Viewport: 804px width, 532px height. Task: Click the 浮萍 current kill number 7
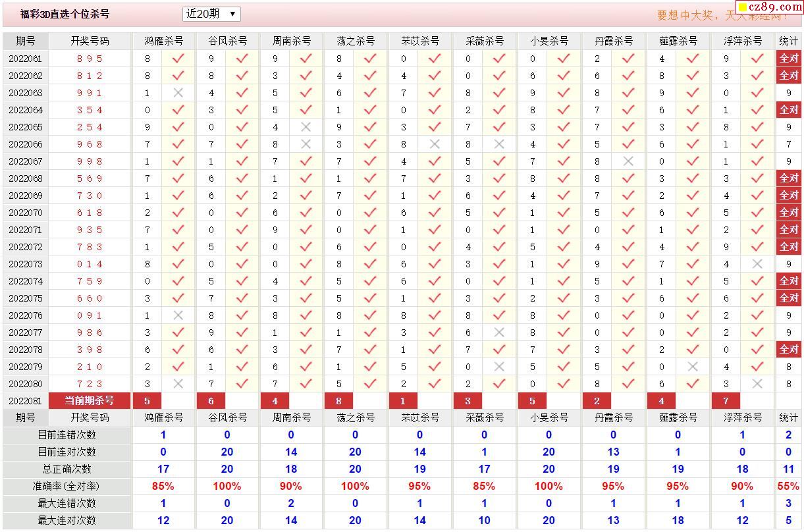tap(726, 400)
